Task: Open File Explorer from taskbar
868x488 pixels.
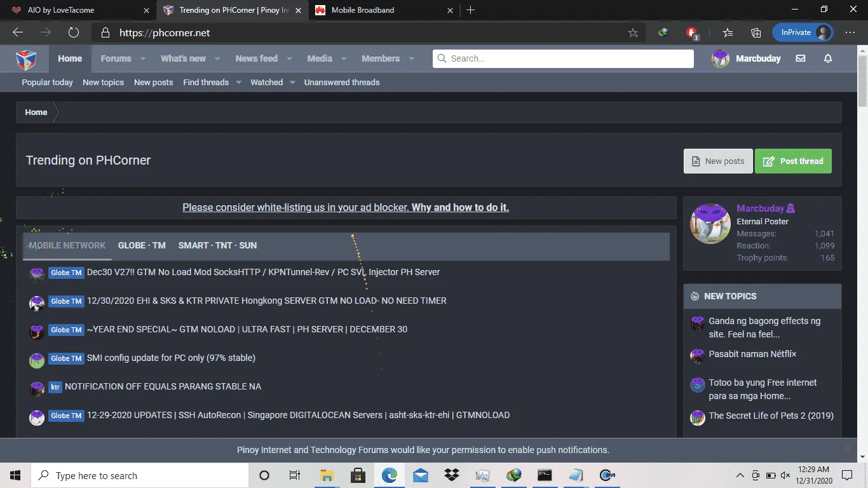Action: [327, 475]
